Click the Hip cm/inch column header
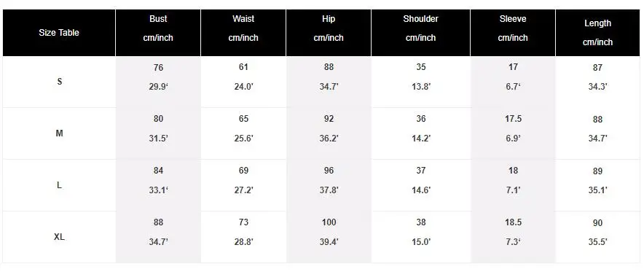This screenshot has height=280, width=644. [x=329, y=33]
